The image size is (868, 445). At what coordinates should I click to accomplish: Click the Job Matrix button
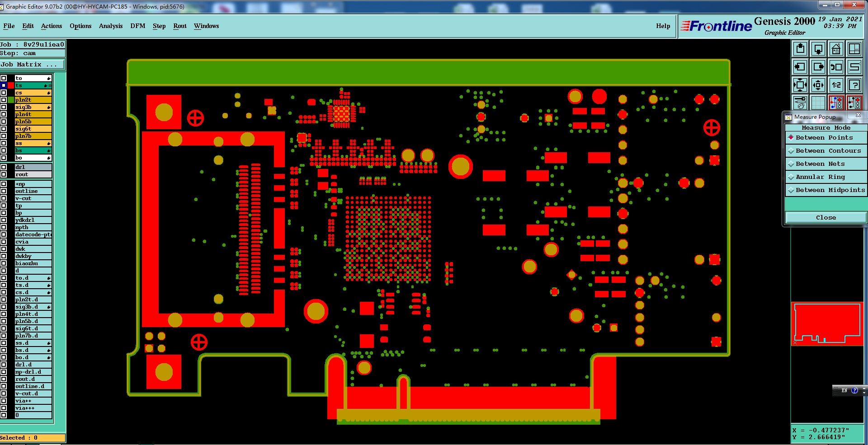point(33,65)
